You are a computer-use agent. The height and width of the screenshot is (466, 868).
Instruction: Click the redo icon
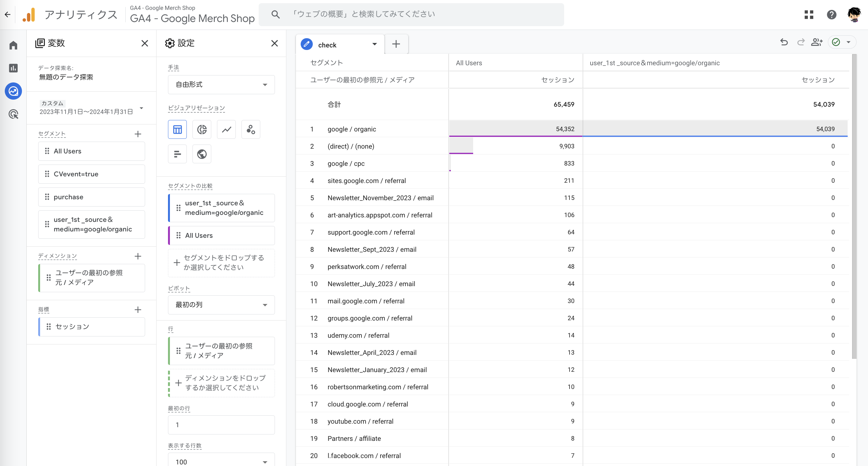coord(801,42)
